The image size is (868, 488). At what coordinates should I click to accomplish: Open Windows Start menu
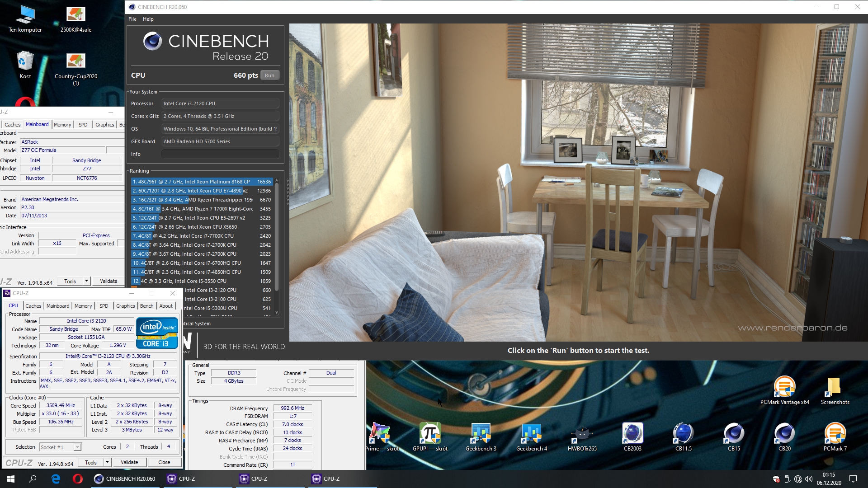(11, 479)
